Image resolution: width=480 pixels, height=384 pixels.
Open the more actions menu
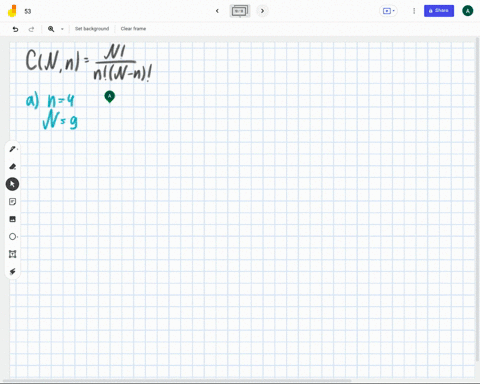pos(414,11)
